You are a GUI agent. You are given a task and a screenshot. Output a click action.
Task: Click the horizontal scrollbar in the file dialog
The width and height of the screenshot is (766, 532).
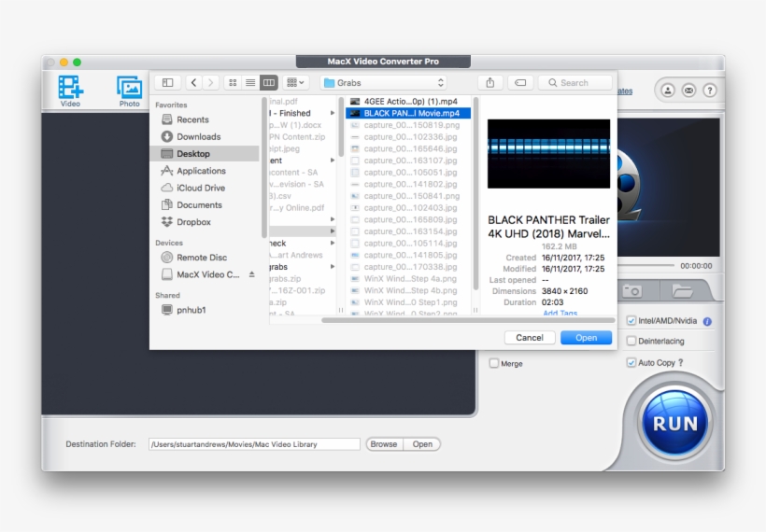pos(468,320)
